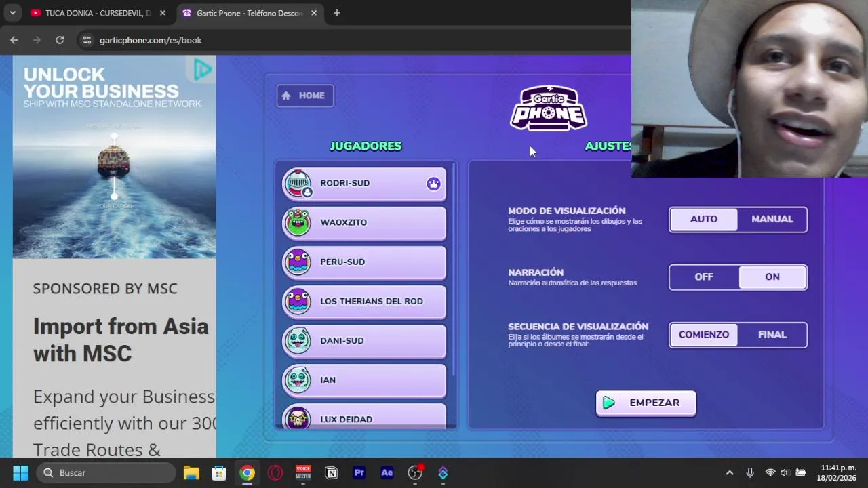Go forward in the browser

[x=37, y=40]
